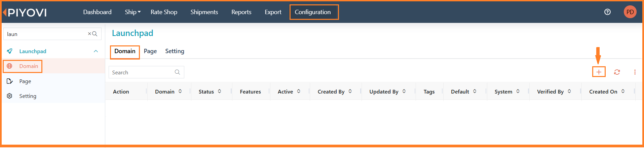This screenshot has width=644, height=148.
Task: Click the Domain globe icon in sidebar
Action: click(x=9, y=66)
